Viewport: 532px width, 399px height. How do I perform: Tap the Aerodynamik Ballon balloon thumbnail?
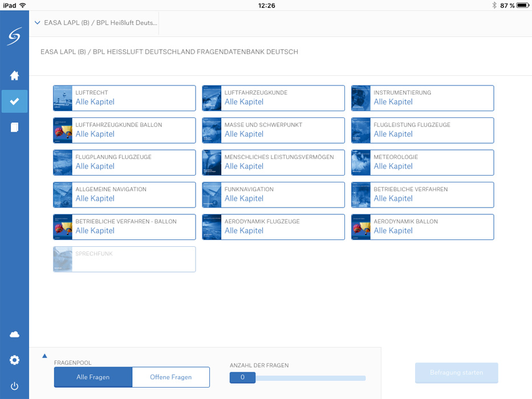(361, 227)
